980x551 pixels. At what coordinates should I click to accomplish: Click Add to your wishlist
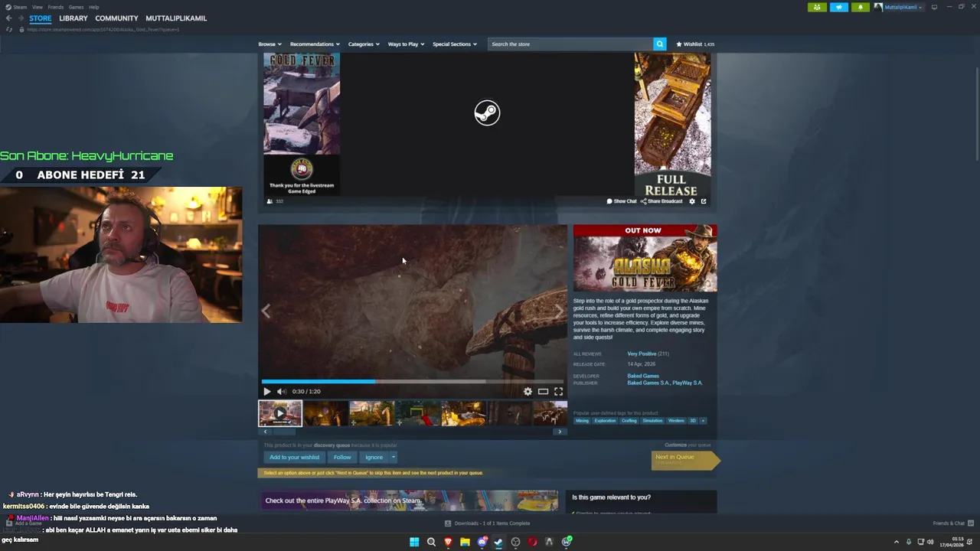pyautogui.click(x=295, y=457)
